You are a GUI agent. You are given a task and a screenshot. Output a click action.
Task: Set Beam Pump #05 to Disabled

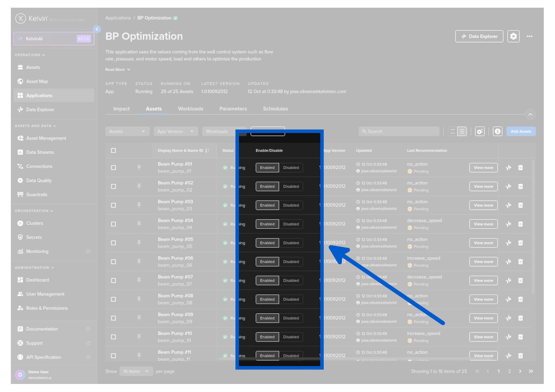click(291, 243)
